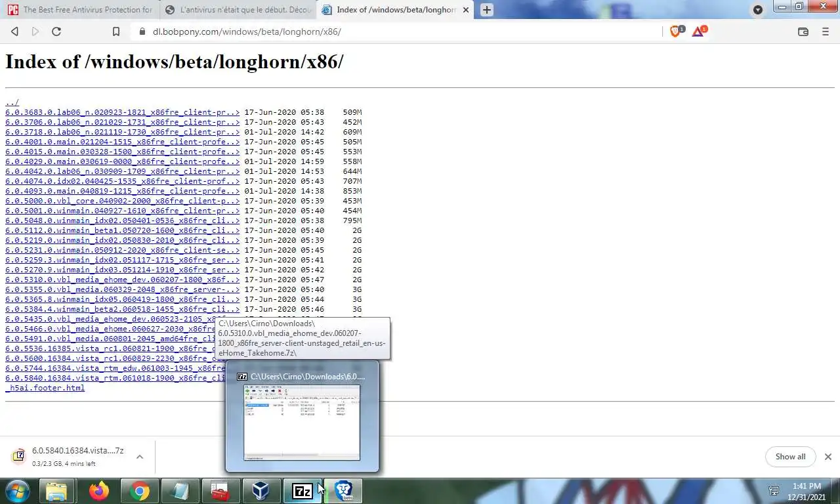Download build 6.0.4001.0 main file
The height and width of the screenshot is (504, 840).
[x=123, y=142]
